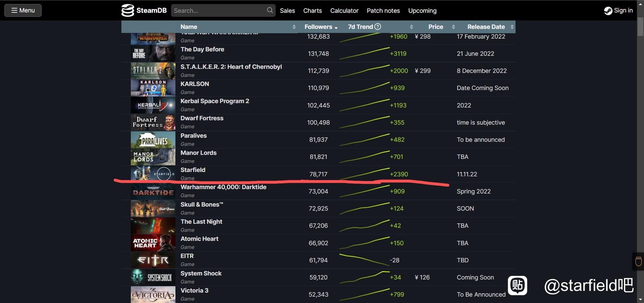Open the Atomic Heart game link

click(x=199, y=239)
